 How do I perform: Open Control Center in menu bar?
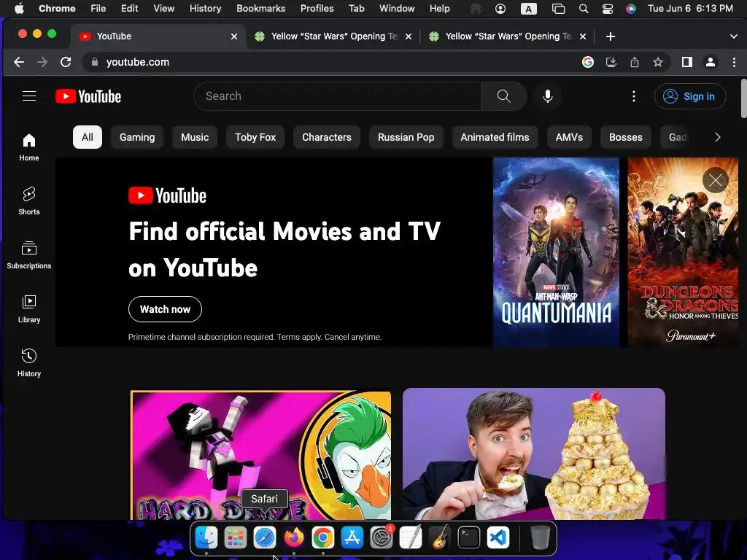click(x=608, y=8)
